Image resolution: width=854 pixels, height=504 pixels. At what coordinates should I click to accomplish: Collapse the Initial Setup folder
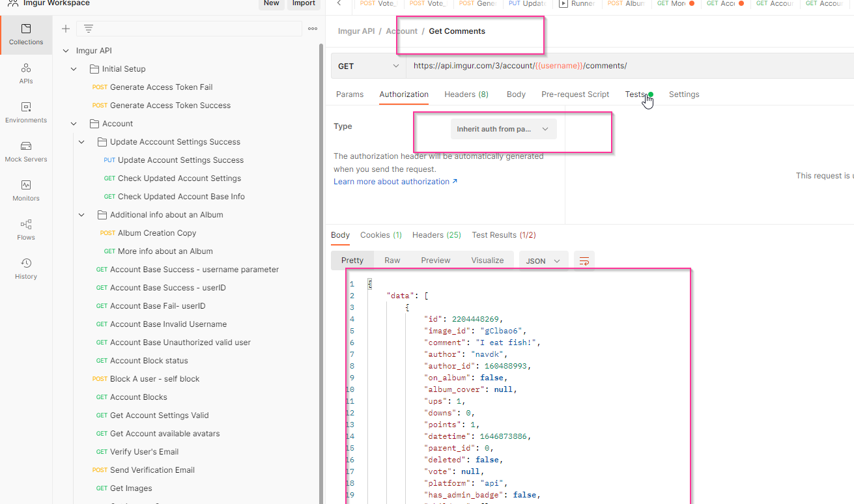point(74,69)
